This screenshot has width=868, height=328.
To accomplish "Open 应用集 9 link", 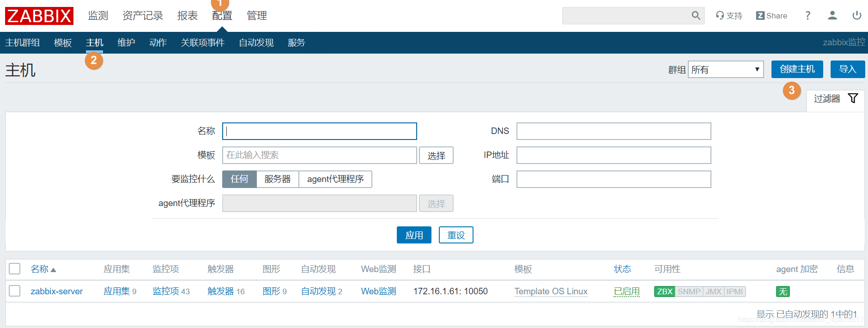I will tap(117, 292).
